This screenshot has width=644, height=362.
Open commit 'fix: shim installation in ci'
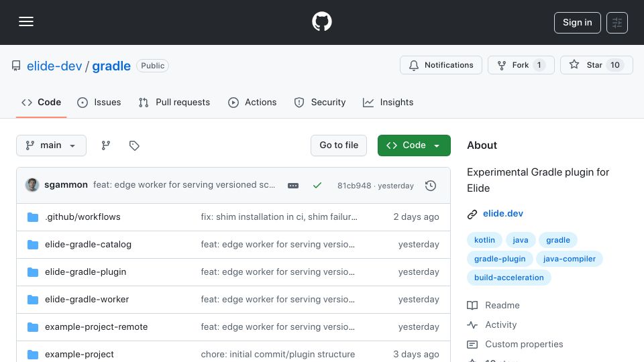[x=279, y=217]
